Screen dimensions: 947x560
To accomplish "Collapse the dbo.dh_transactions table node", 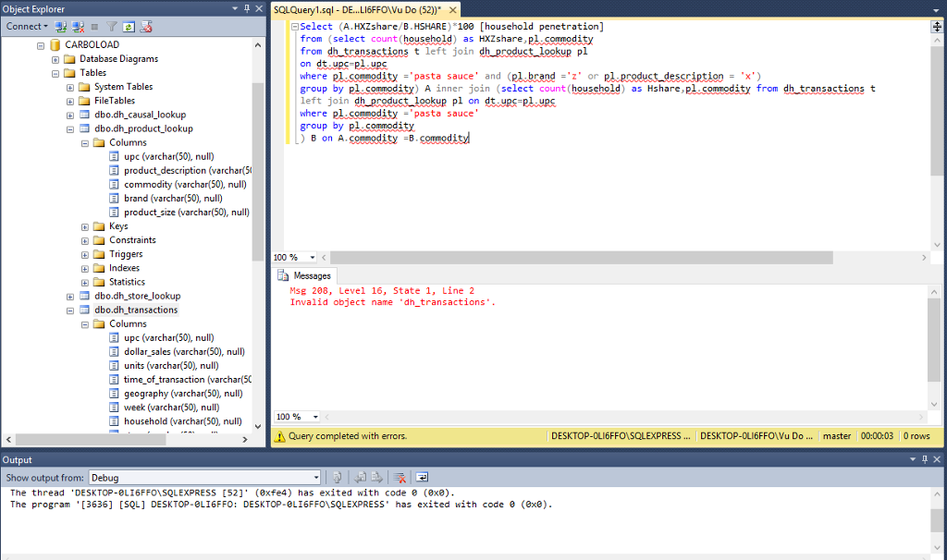I will [x=70, y=310].
